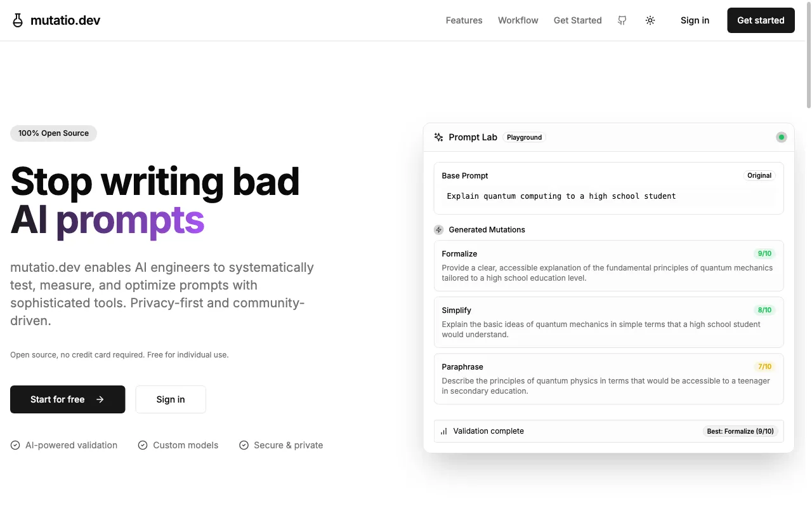812x508 pixels.
Task: Click the Prompt Lab sparkles icon
Action: tap(438, 137)
